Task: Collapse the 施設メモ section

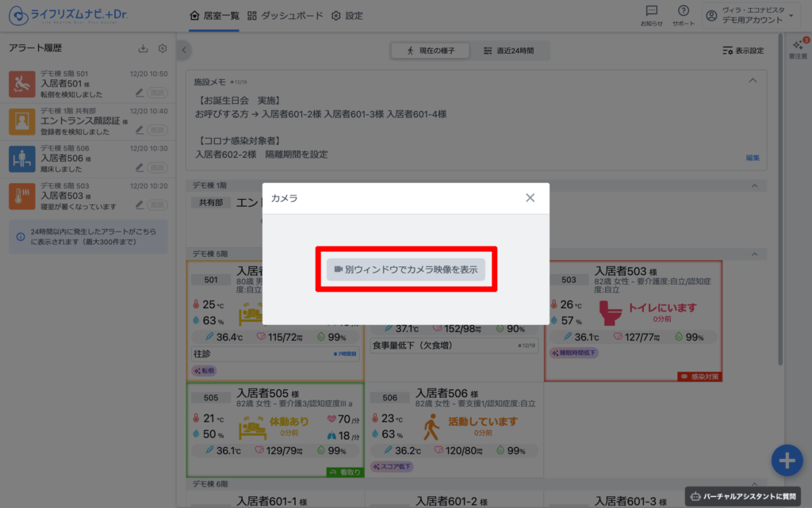Action: pos(752,81)
